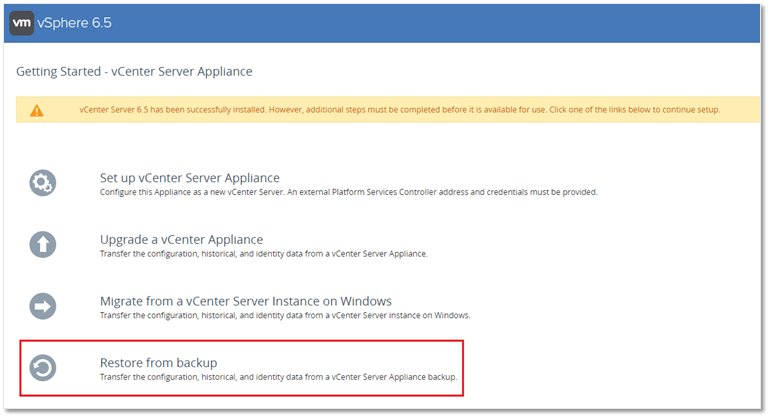770x418 pixels.
Task: Click the description ending 'from a vCenter Server Appliance.'
Action: point(264,254)
